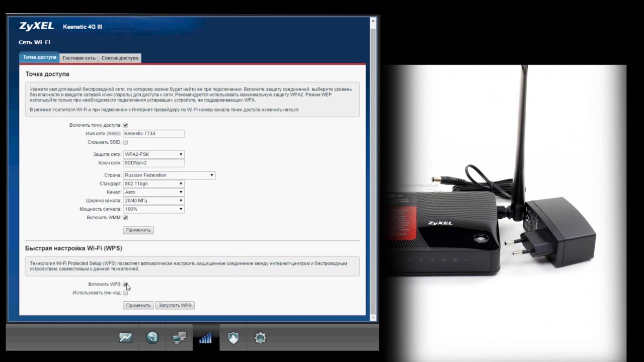Open the security shield icon section
Screen dimensions: 644x362
pos(233,338)
